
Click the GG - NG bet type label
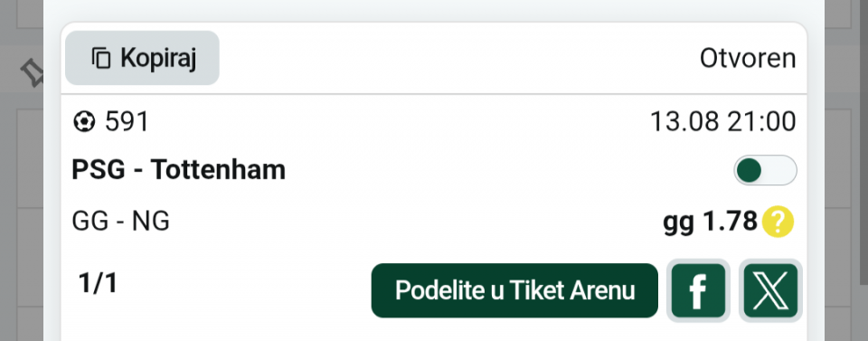coord(120,222)
